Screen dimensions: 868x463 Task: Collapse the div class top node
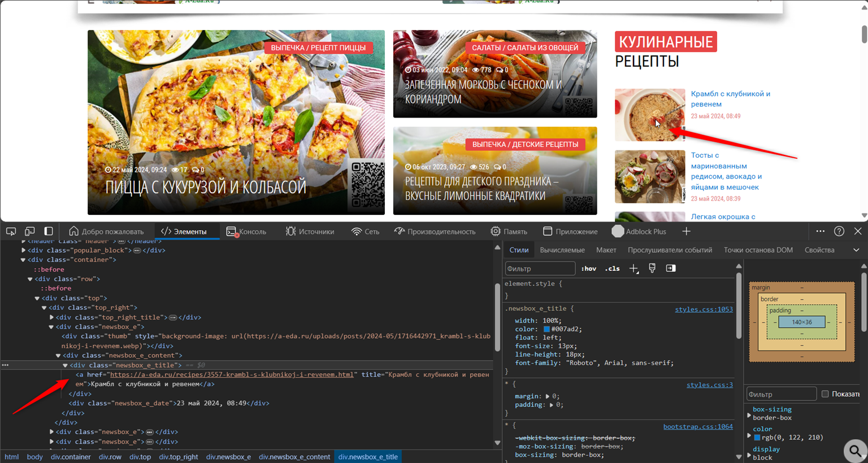pos(37,298)
